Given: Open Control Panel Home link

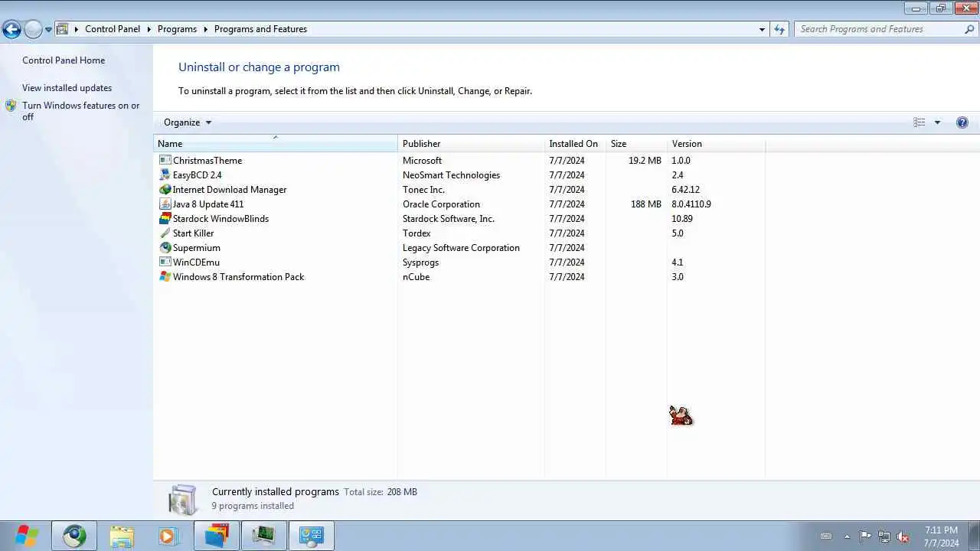Looking at the screenshot, I should click(64, 60).
